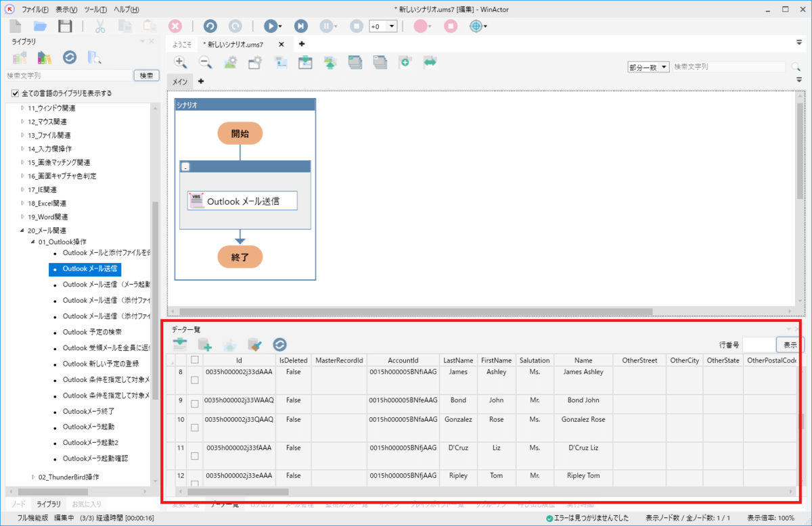Zoom out the flowchart with the magnifier minus
The width and height of the screenshot is (812, 526).
coord(206,62)
